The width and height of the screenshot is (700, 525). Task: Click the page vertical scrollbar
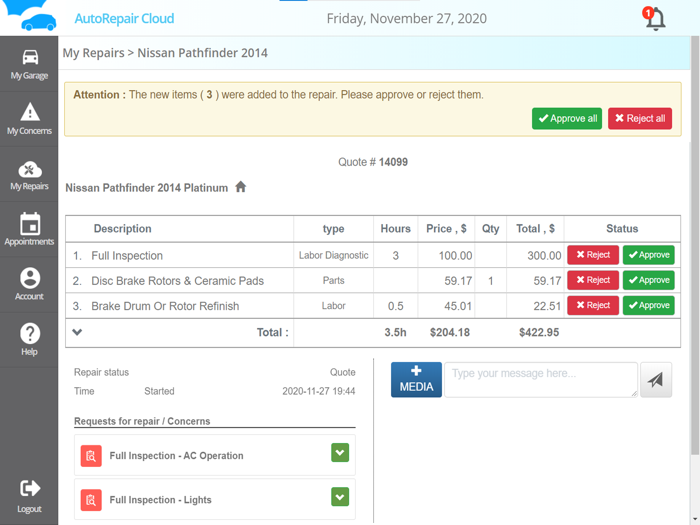tap(695, 246)
